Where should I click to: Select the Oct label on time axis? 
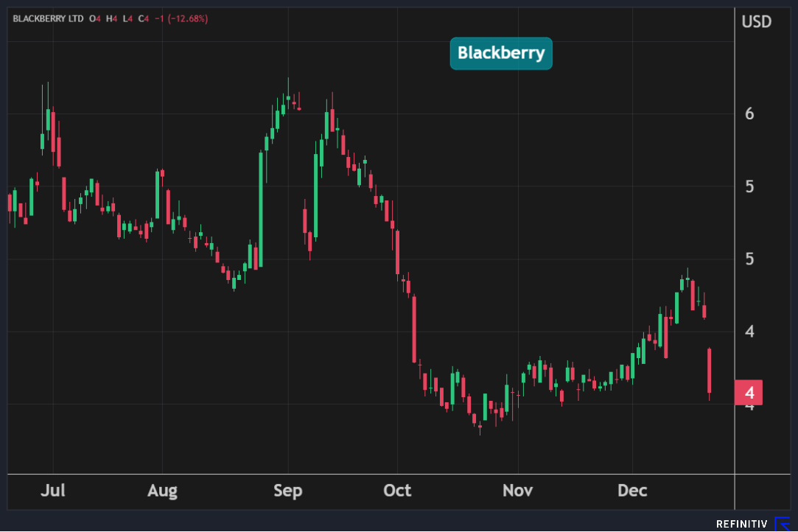(397, 491)
